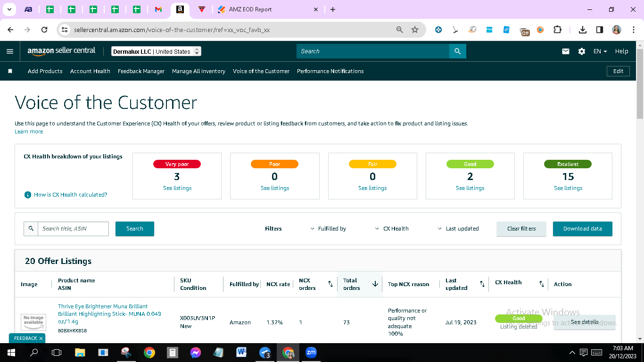Click the info icon by CX Health calculated
Image resolution: width=644 pixels, height=362 pixels.
pyautogui.click(x=28, y=195)
